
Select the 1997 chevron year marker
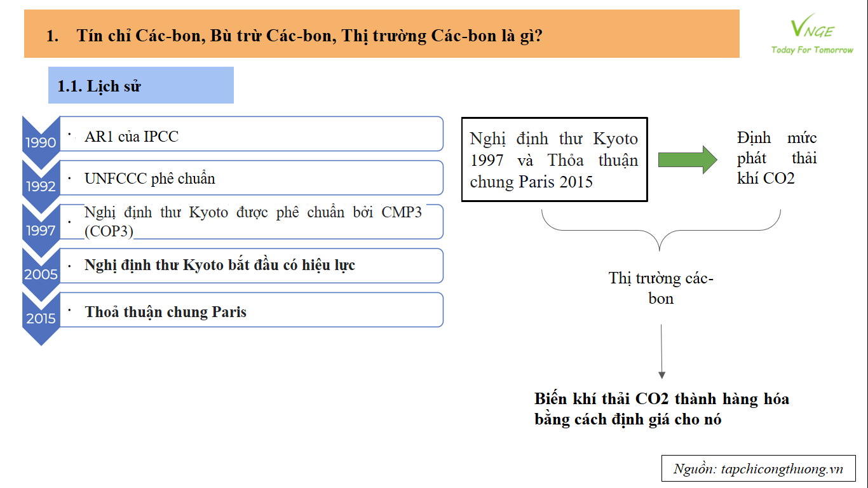click(41, 228)
